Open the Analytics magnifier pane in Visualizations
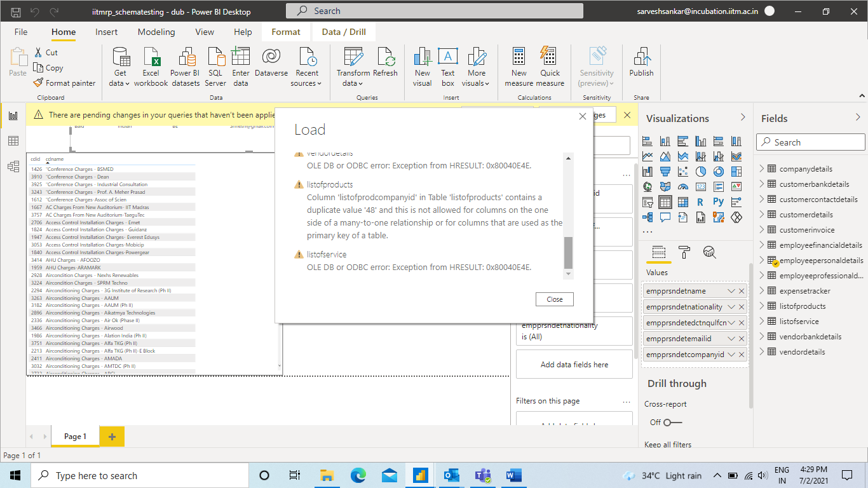The width and height of the screenshot is (868, 488). (x=710, y=252)
